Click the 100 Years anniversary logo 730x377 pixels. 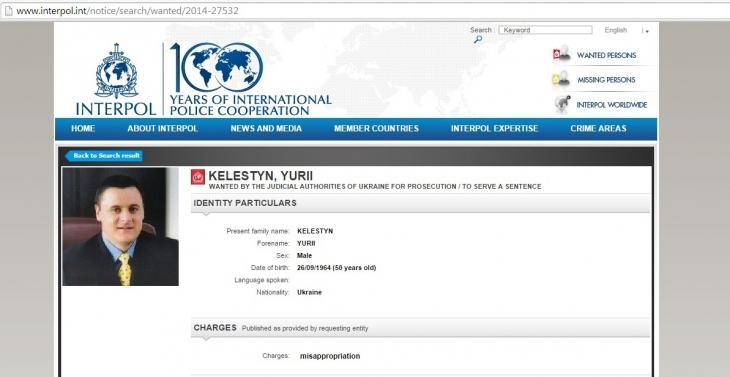(250, 79)
